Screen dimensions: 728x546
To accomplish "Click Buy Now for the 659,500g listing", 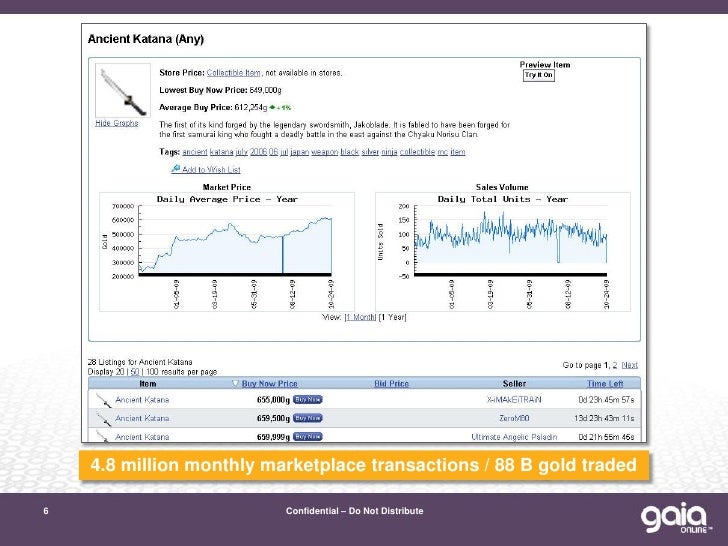I will tap(308, 418).
